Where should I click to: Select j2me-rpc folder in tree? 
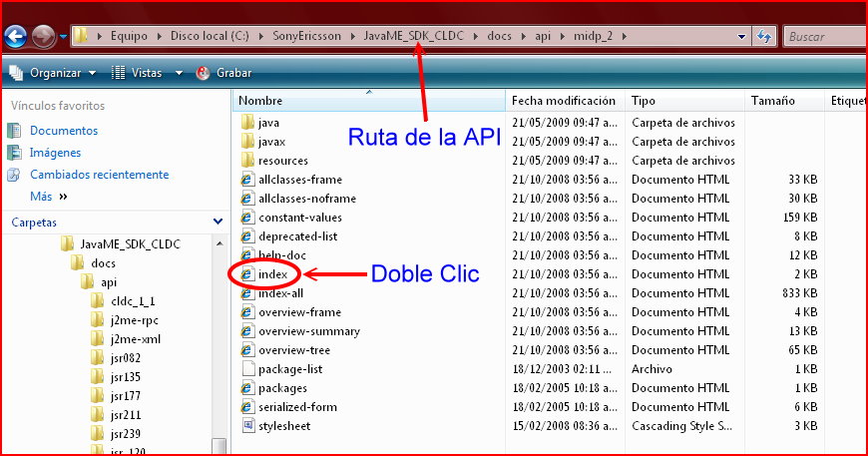point(134,320)
